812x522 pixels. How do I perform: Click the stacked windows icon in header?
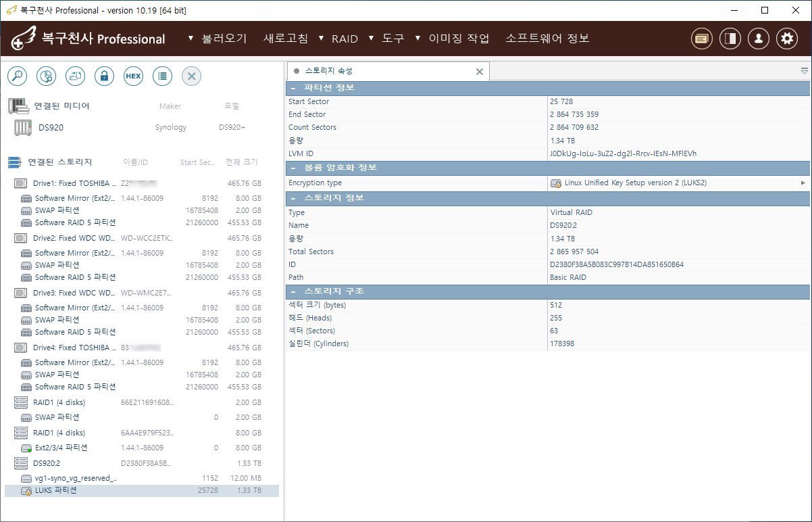[x=702, y=39]
